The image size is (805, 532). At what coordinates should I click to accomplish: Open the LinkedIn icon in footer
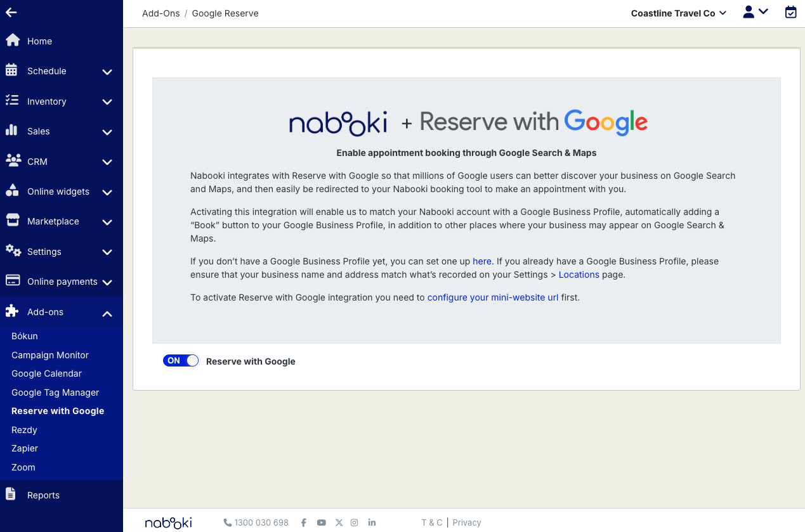click(372, 522)
